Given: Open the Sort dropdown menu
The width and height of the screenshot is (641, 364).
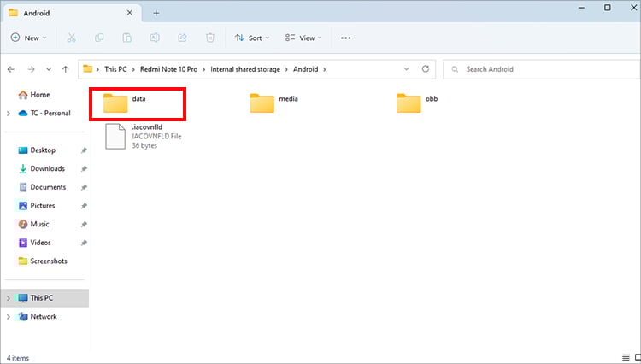Looking at the screenshot, I should 252,38.
